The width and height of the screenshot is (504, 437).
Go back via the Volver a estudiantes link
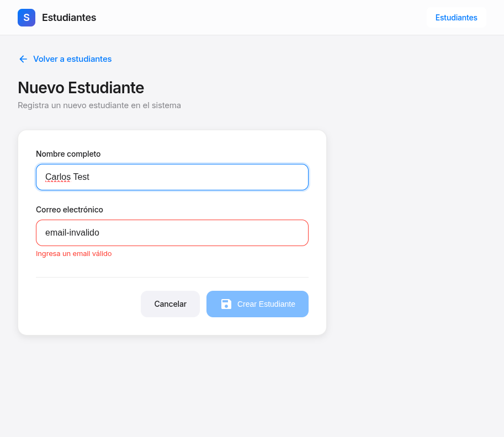pyautogui.click(x=72, y=59)
